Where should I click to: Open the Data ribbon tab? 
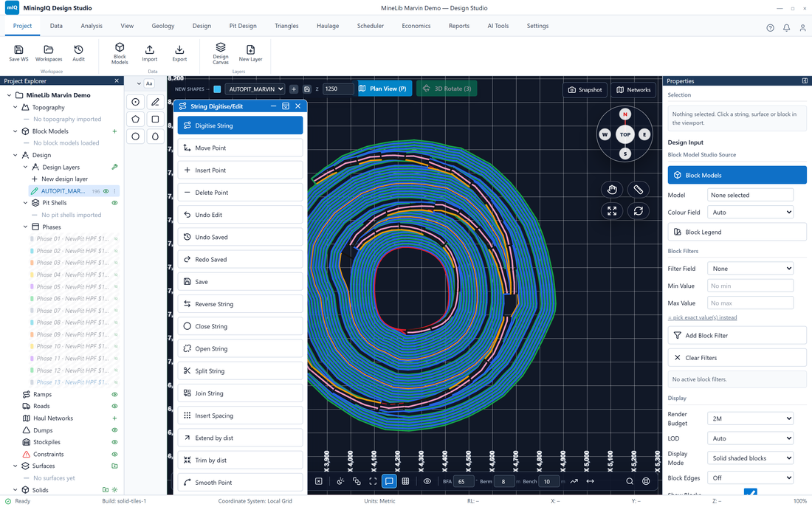pos(56,26)
